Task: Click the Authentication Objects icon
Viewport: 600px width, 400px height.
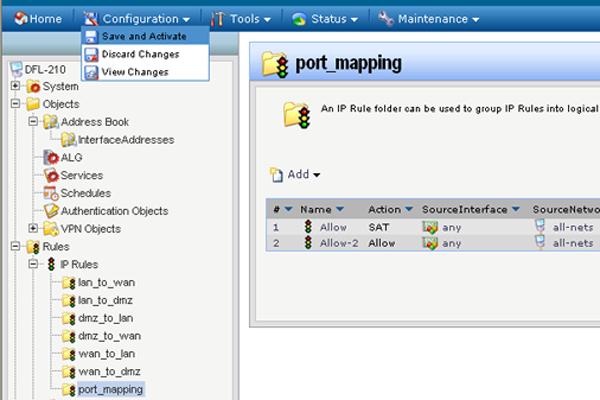Action: 51,211
